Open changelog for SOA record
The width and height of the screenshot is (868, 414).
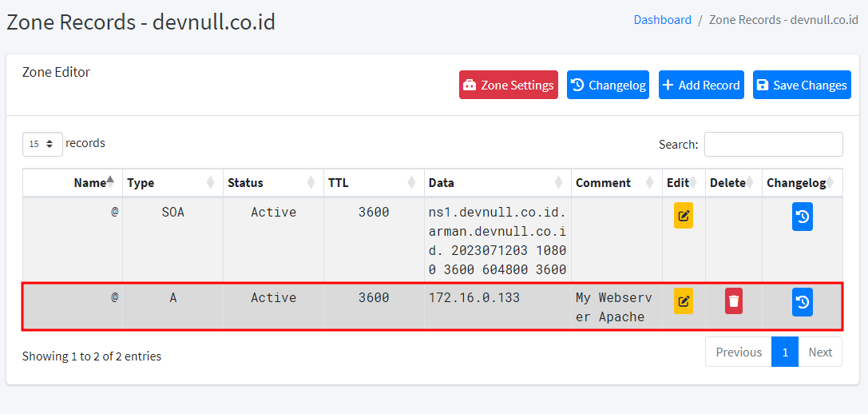[802, 217]
